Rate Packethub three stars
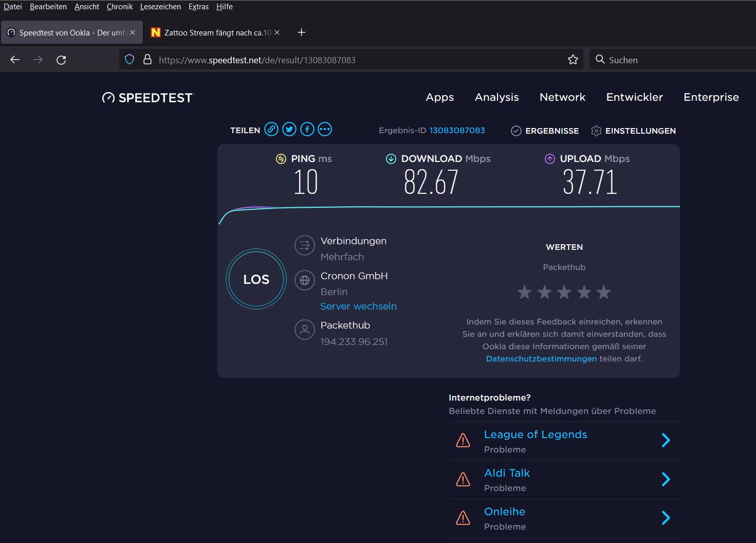The width and height of the screenshot is (756, 543). (x=564, y=292)
